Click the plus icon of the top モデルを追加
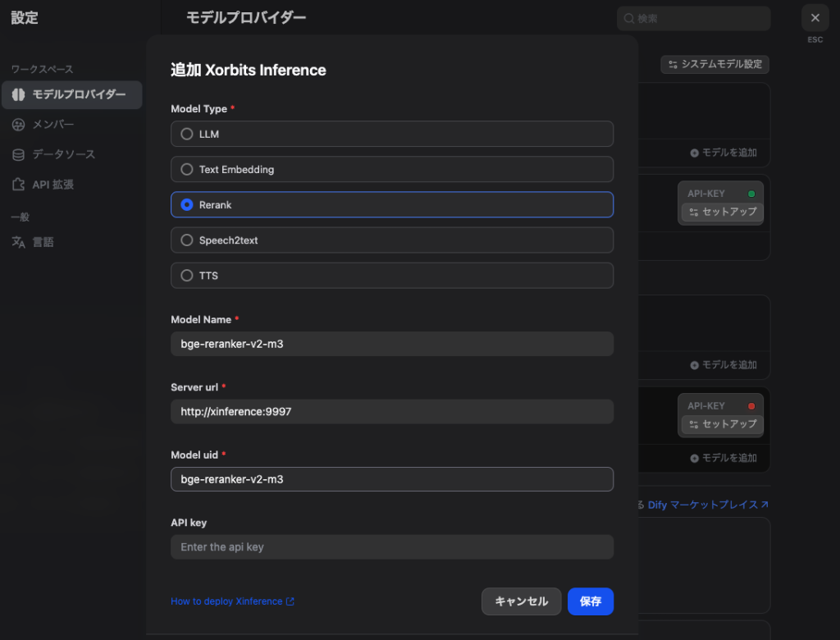Viewport: 840px width, 640px height. [694, 153]
